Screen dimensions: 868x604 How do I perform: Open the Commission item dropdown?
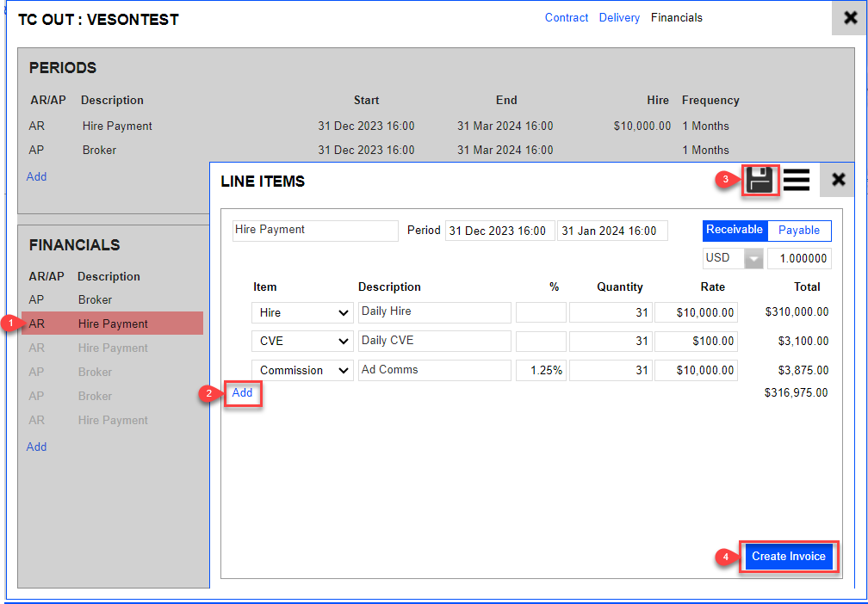point(302,371)
